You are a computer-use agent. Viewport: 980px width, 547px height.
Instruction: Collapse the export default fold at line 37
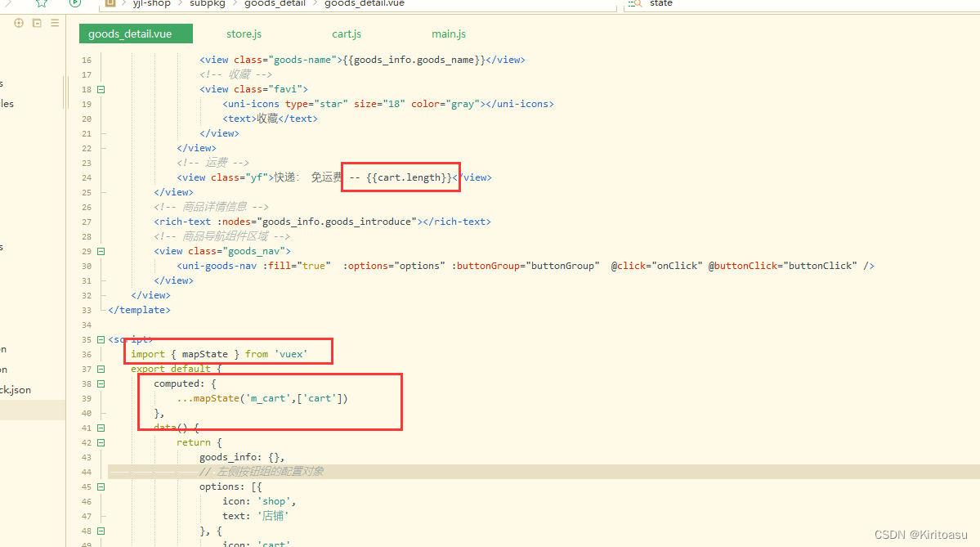101,369
